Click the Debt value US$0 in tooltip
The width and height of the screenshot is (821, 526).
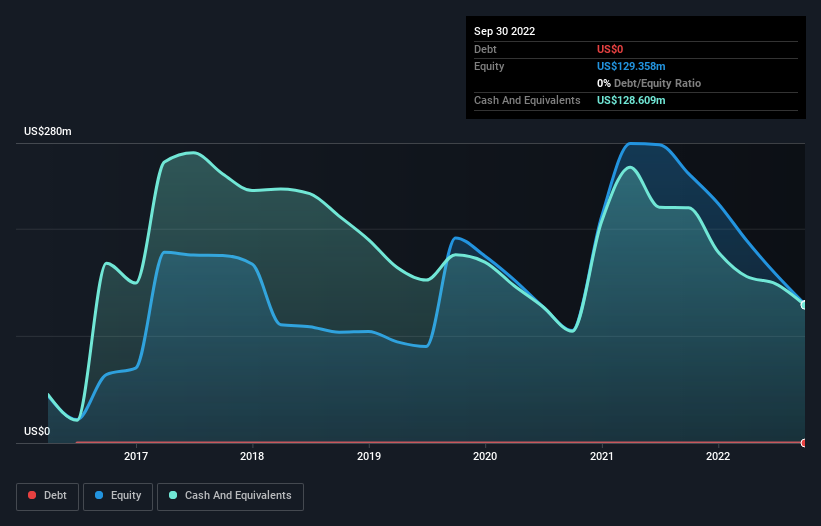pos(610,49)
